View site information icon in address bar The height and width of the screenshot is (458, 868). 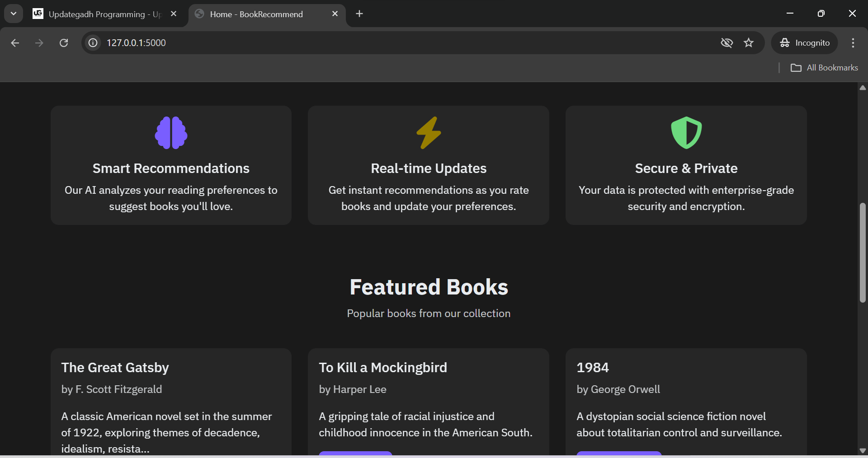click(93, 43)
